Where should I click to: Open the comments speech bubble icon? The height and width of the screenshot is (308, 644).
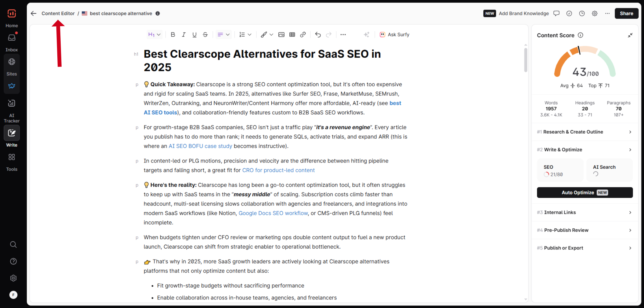[556, 13]
